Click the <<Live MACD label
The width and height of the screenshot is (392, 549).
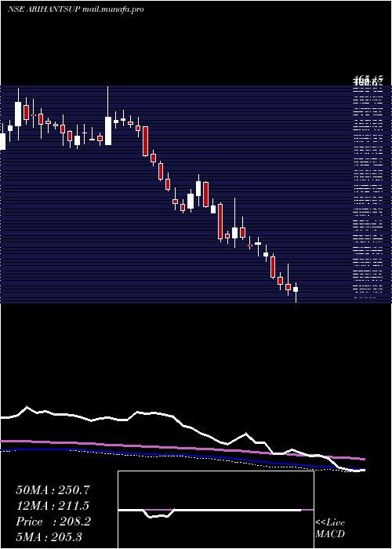click(330, 528)
